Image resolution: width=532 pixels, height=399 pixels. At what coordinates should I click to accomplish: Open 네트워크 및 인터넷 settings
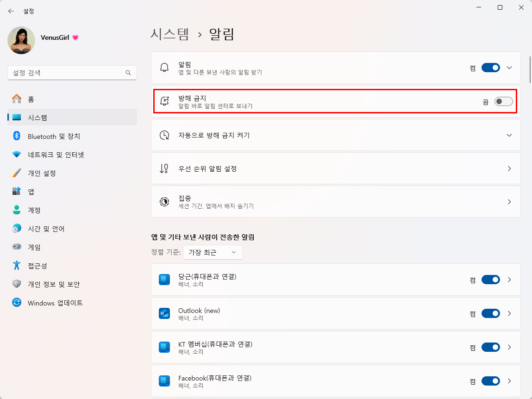72,155
